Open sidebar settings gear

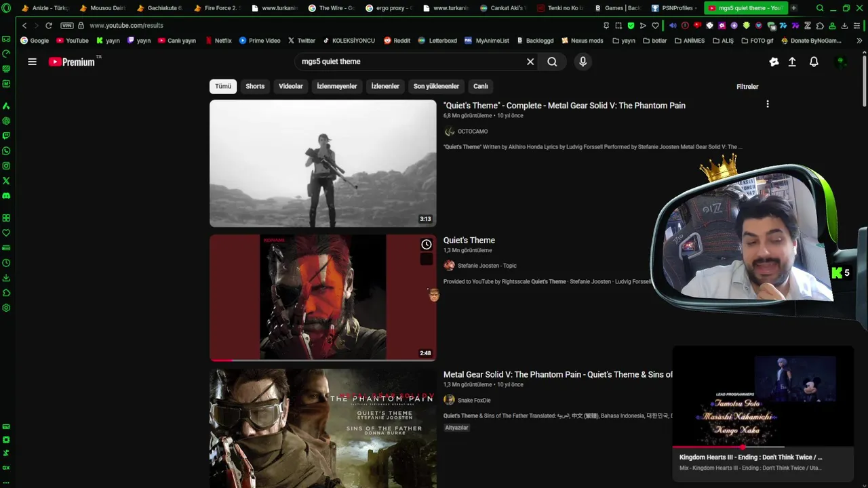[6, 308]
